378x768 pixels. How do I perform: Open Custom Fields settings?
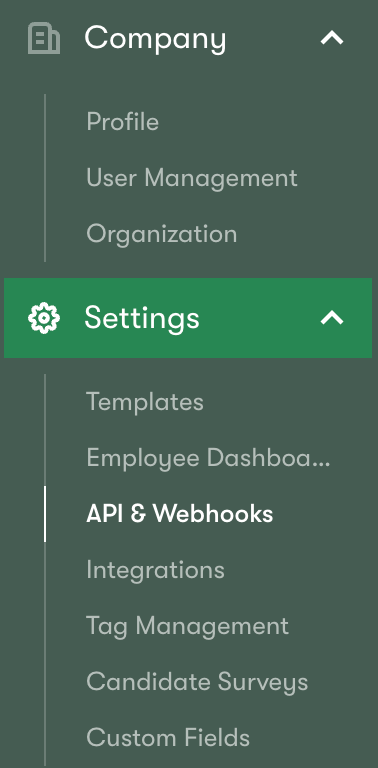pos(168,738)
